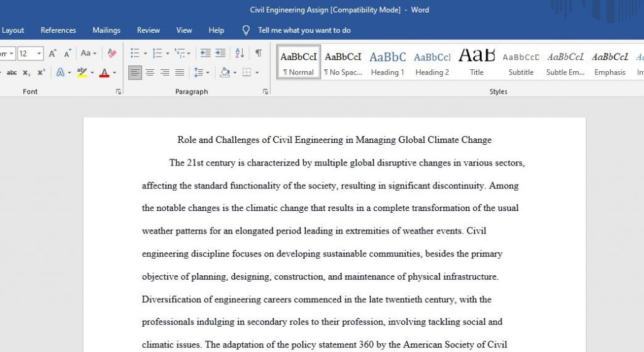Toggle superscript formatting
This screenshot has width=644, height=352.
click(41, 73)
